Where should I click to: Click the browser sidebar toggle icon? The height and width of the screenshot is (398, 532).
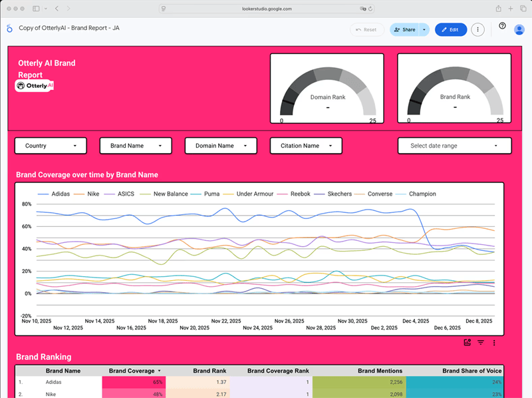point(36,9)
